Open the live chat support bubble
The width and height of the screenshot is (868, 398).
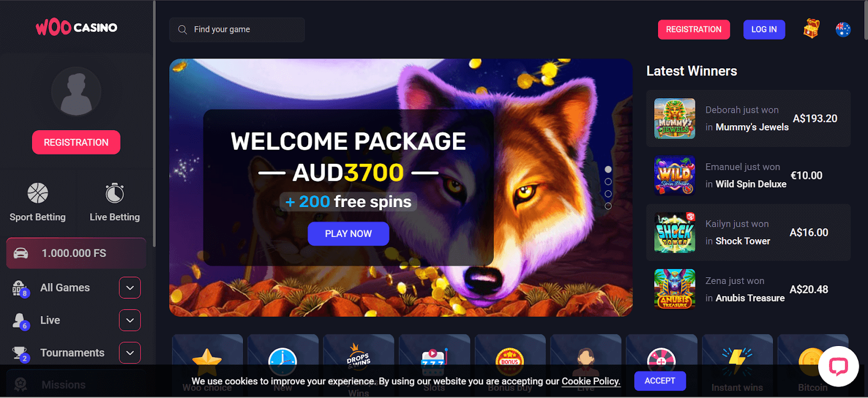838,367
